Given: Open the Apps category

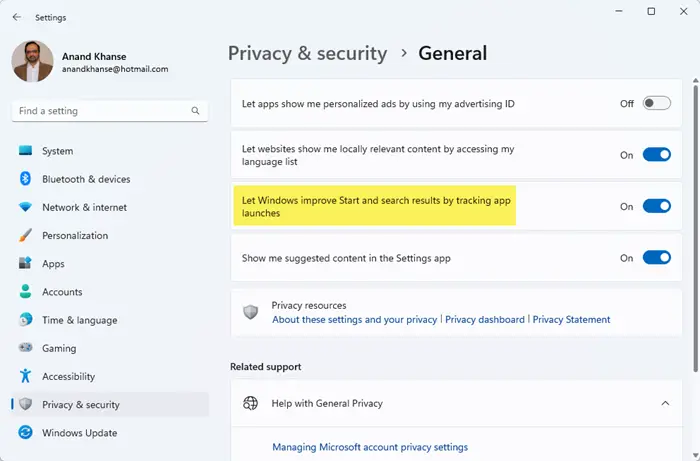Looking at the screenshot, I should pos(110,263).
